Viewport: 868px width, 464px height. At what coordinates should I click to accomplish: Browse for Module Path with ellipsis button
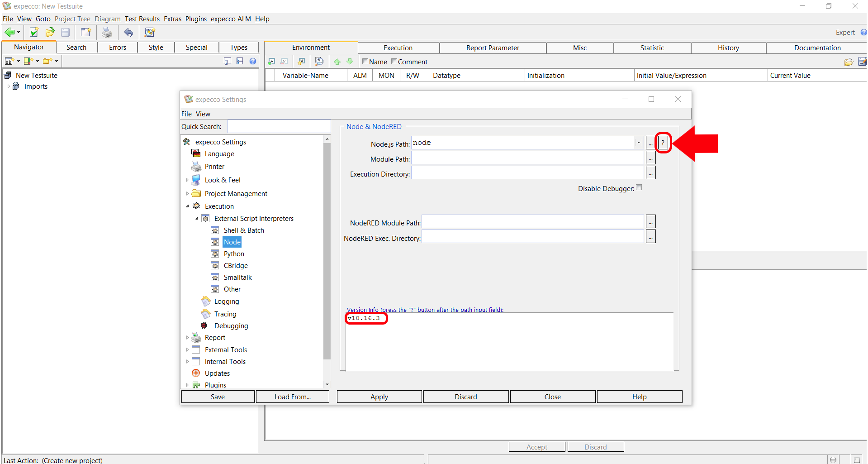[650, 158]
